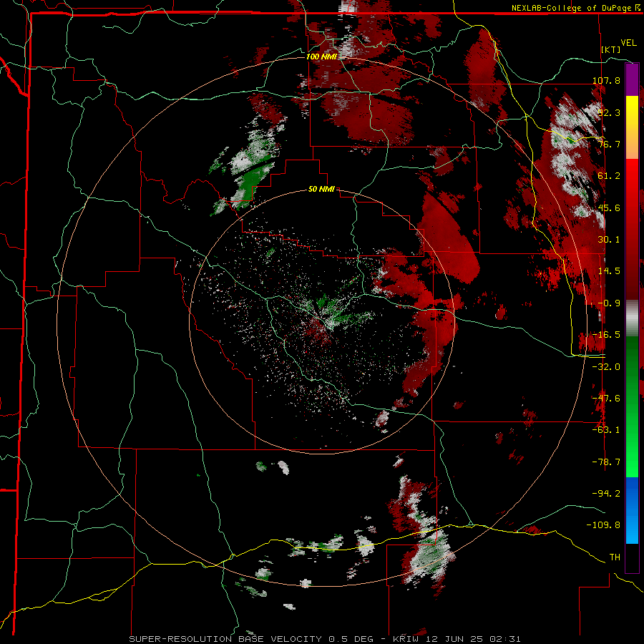Click the 50 NMI range ring label
Viewport: 644px width, 644px height.
point(321,190)
